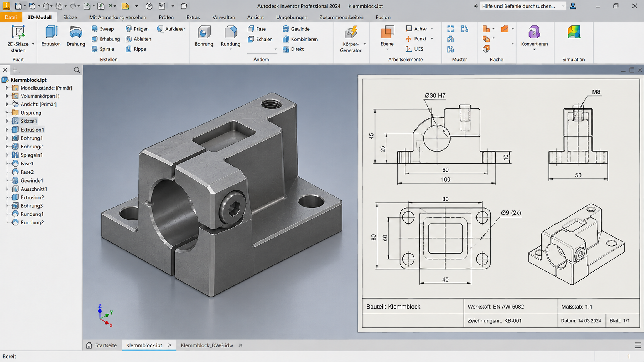Viewport: 644px width, 362px height.
Task: Create a work axis with Achse
Action: [416, 29]
